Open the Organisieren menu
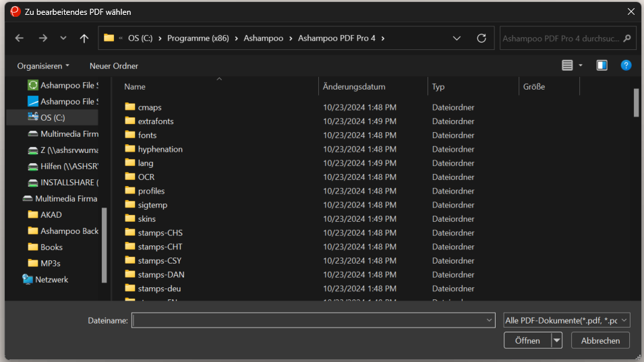 (43, 65)
